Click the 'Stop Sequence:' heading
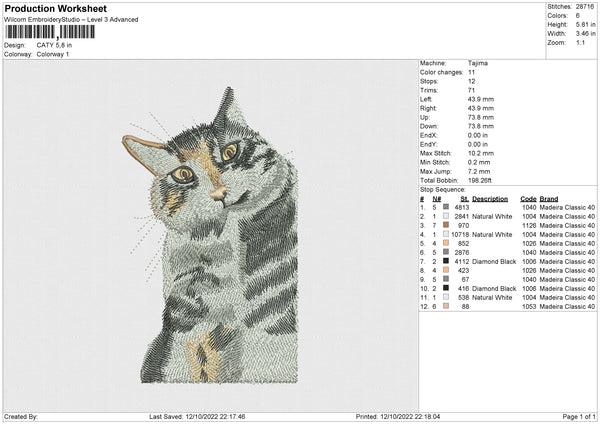600x424 pixels. pos(443,190)
